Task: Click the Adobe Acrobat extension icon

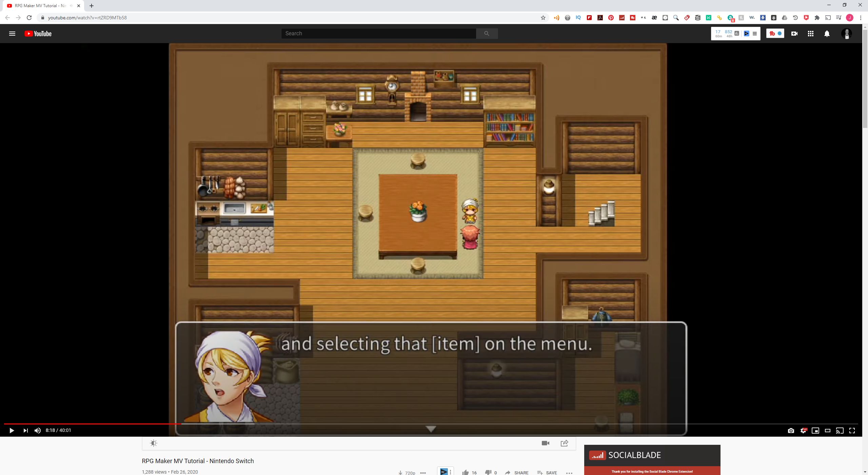Action: point(600,18)
